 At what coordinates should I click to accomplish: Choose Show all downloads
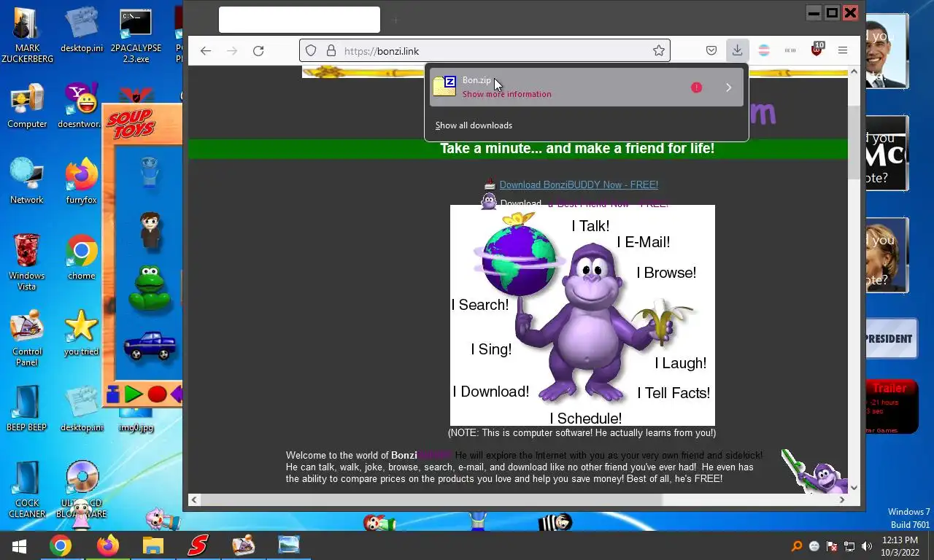pyautogui.click(x=474, y=125)
